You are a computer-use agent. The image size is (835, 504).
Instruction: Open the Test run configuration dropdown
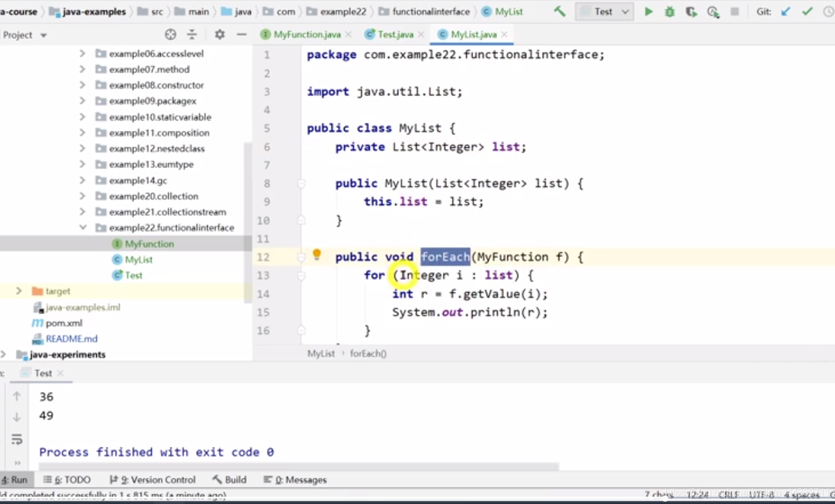(604, 12)
